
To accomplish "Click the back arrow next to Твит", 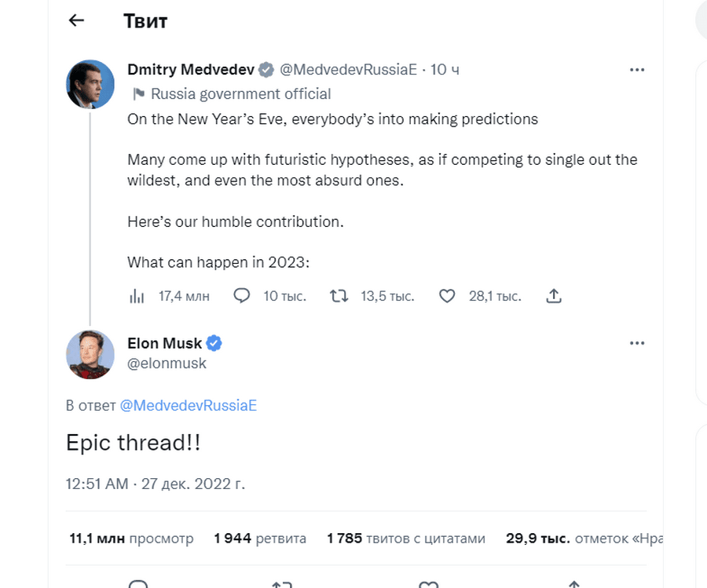I will [76, 21].
